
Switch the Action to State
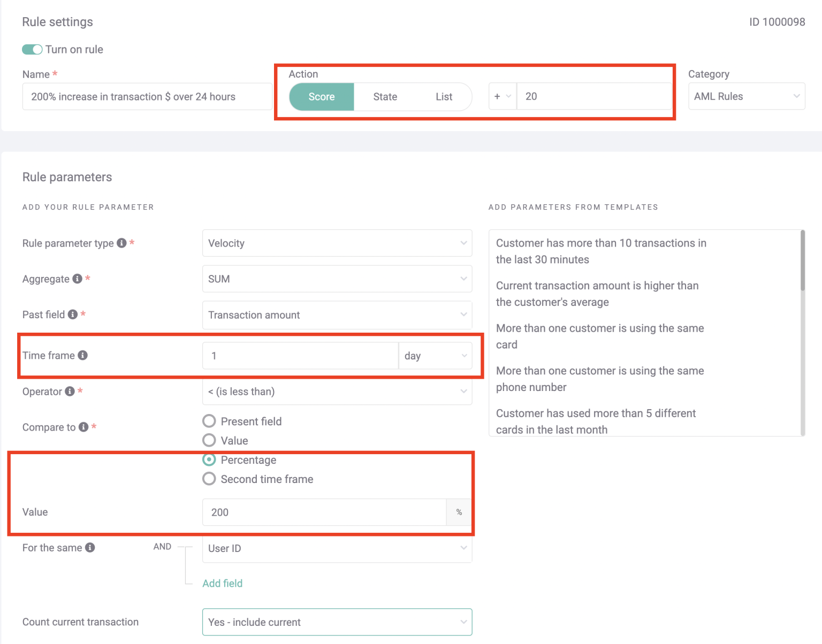pyautogui.click(x=385, y=97)
